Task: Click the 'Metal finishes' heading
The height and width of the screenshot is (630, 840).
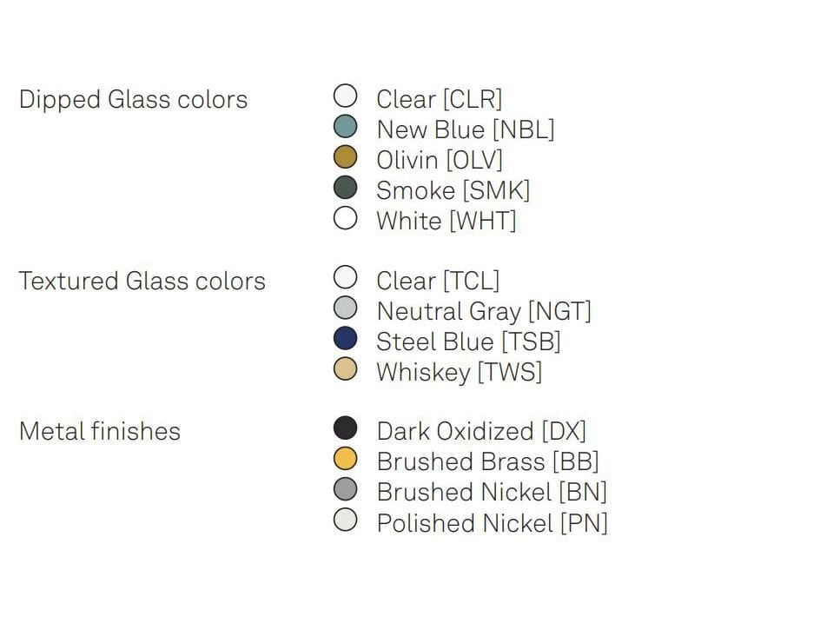Action: 99,431
